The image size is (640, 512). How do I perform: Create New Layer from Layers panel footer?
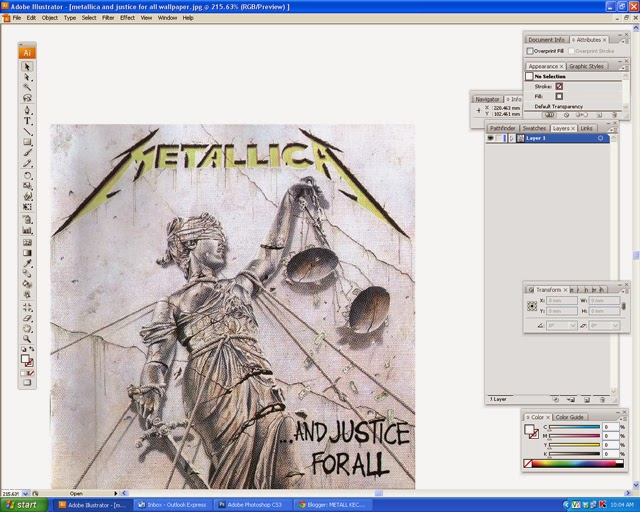pos(587,400)
